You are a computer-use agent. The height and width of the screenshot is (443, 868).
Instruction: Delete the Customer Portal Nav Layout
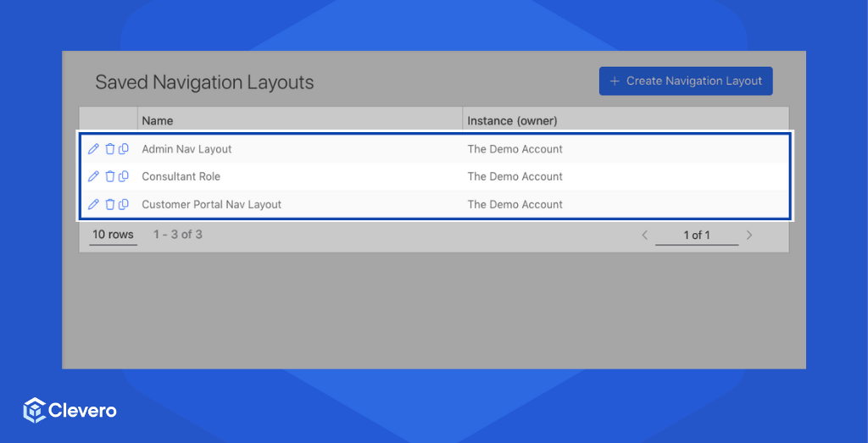click(x=109, y=204)
